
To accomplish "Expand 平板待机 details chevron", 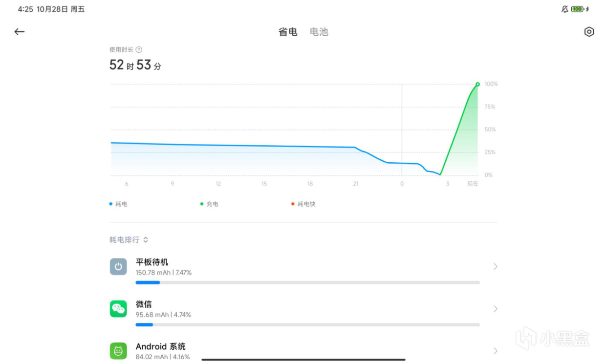I will coord(495,267).
